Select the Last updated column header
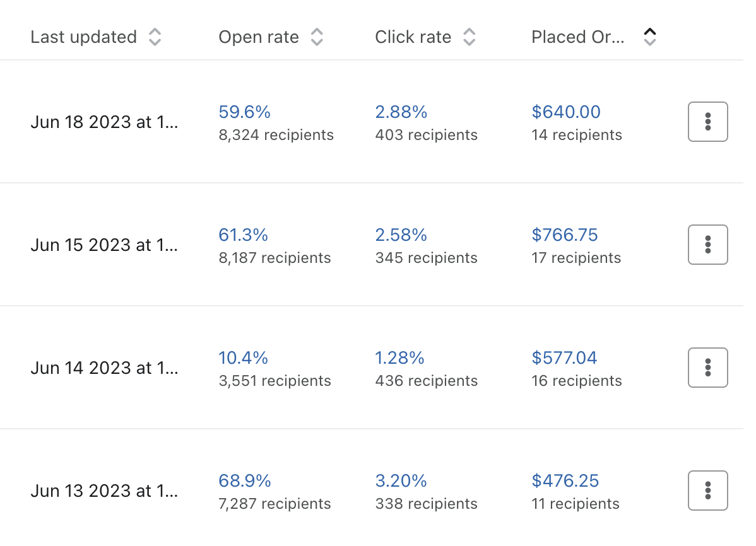Image resolution: width=756 pixels, height=546 pixels. (x=83, y=37)
